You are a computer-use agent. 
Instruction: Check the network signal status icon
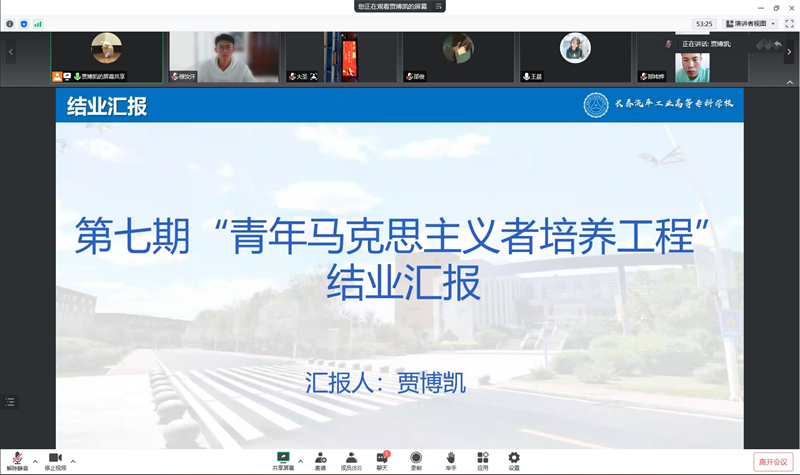(x=38, y=23)
